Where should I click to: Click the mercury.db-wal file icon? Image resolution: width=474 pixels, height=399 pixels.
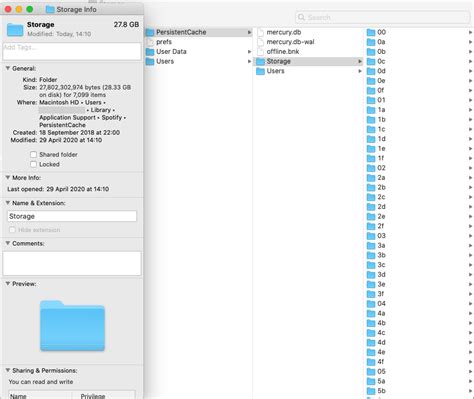[x=260, y=42]
